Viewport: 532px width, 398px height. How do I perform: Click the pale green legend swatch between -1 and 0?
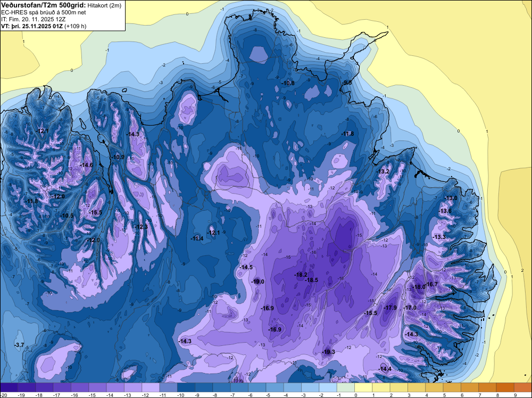point(345,387)
